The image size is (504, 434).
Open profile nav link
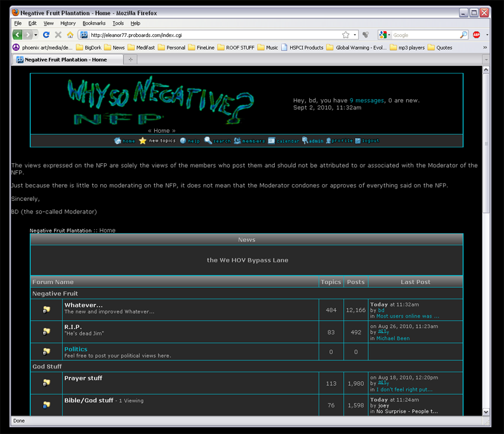(x=339, y=141)
